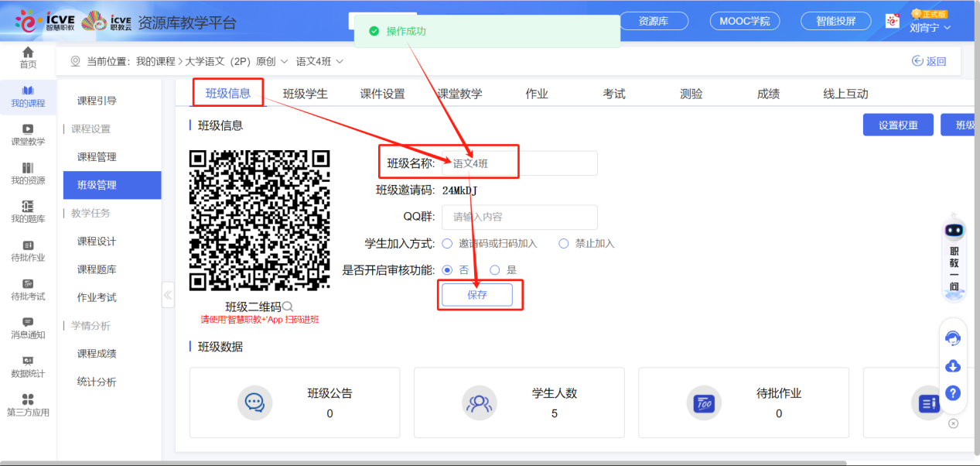Type in the QQ群 input field
Image resolution: width=980 pixels, height=466 pixels.
click(518, 217)
